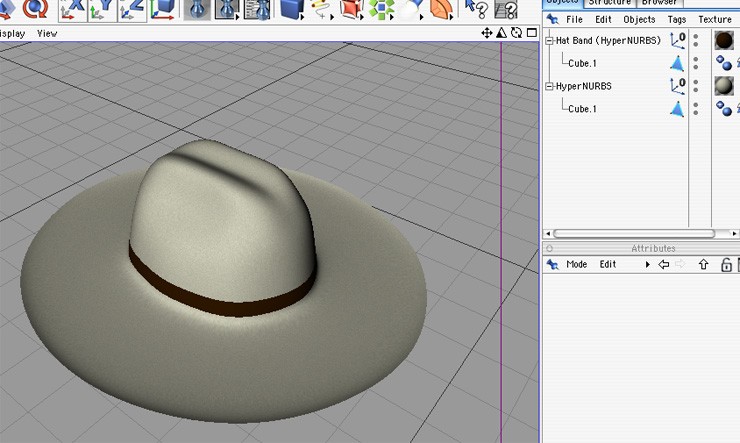Open the Objects menu in Object Manager
740x443 pixels.
click(639, 19)
